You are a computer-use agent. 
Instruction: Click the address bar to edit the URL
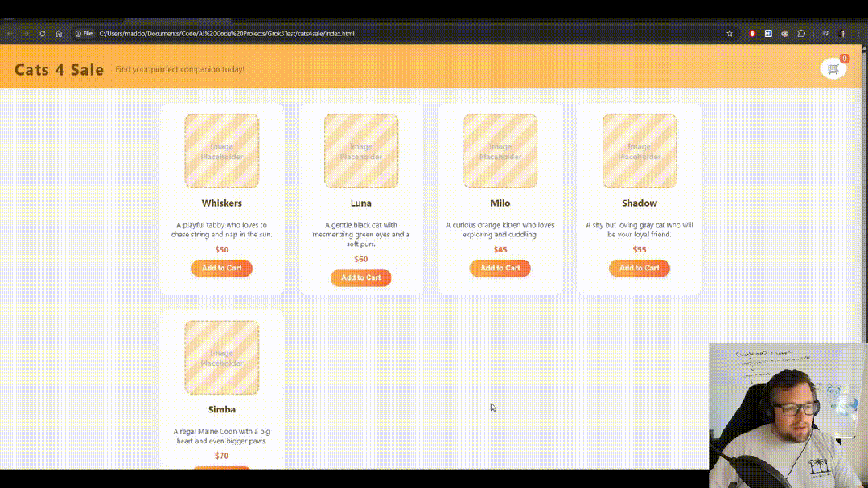pos(241,34)
